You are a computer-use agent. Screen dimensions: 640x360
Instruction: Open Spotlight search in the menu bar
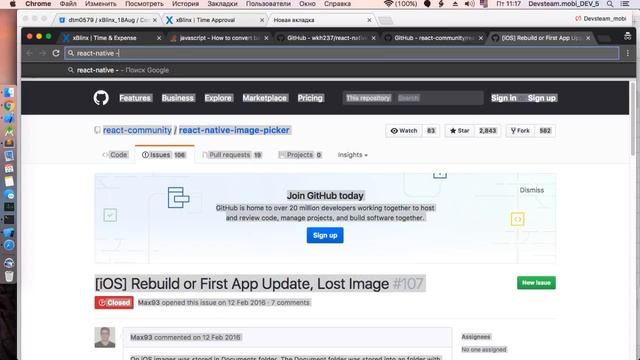(x=610, y=4)
